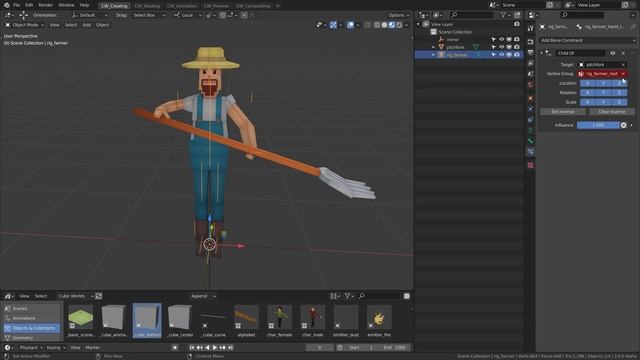Click the Set Inverse button
Screen dimensions: 640x360
(563, 112)
